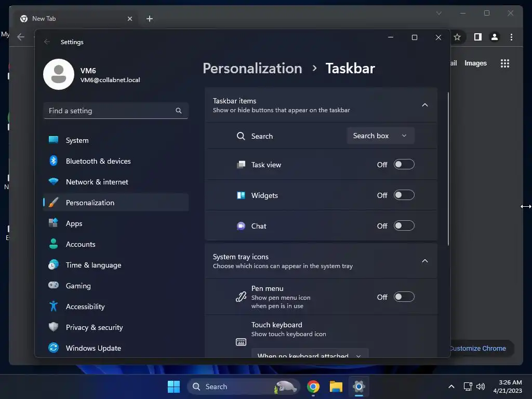
Task: Click the Images link in Chrome
Action: click(x=475, y=63)
